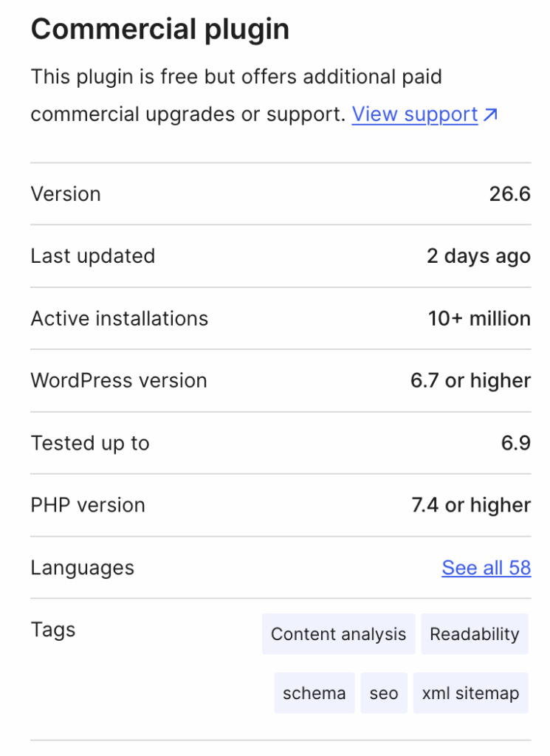Select the Readability tag
The image size is (550, 756).
[x=475, y=634]
